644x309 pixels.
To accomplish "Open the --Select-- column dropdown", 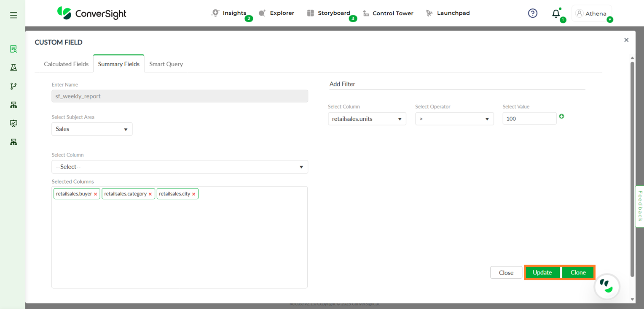I will (180, 167).
